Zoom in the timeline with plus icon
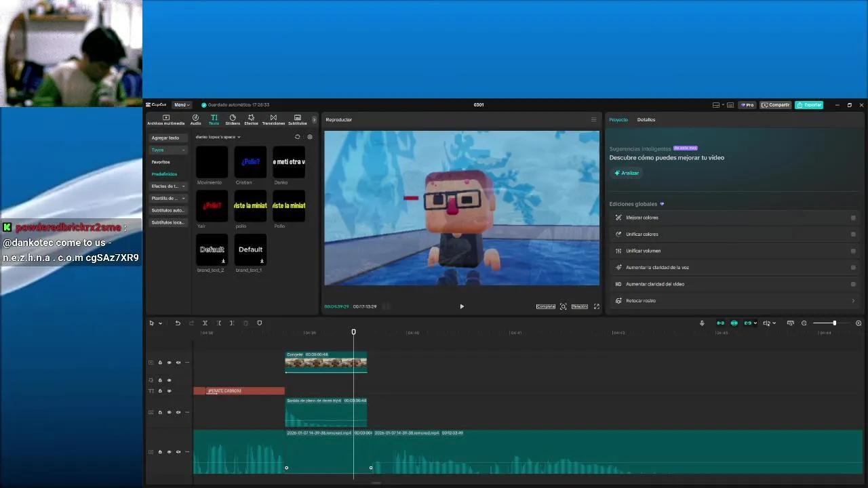The height and width of the screenshot is (488, 868). coord(859,323)
